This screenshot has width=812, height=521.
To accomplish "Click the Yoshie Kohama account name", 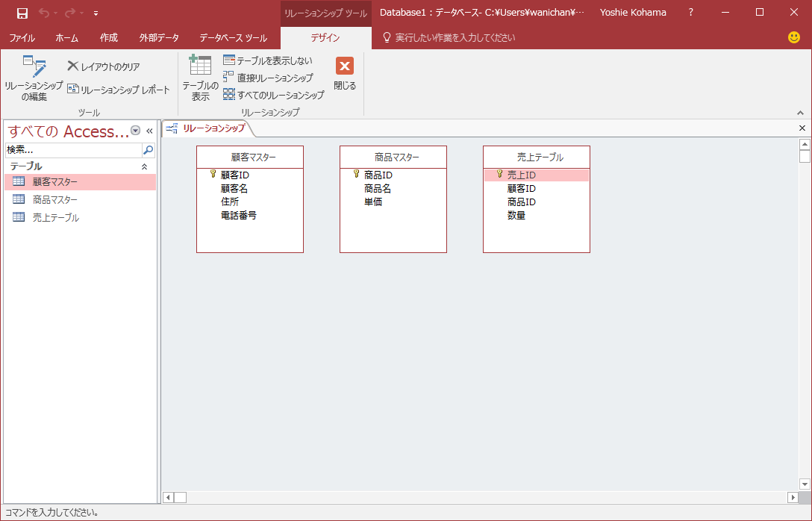I will click(x=633, y=13).
